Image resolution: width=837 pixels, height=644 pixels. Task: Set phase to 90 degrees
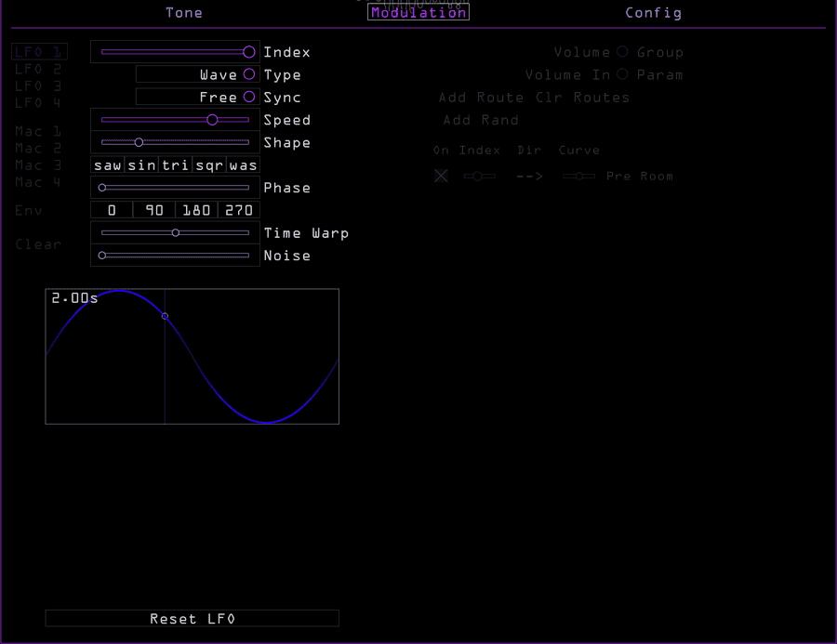click(154, 210)
